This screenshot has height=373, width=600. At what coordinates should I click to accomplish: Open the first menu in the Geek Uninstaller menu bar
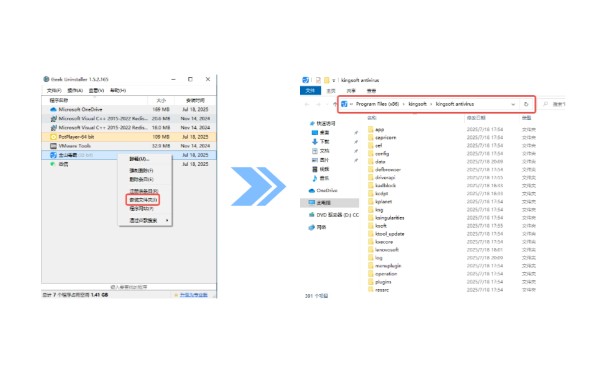tap(54, 91)
